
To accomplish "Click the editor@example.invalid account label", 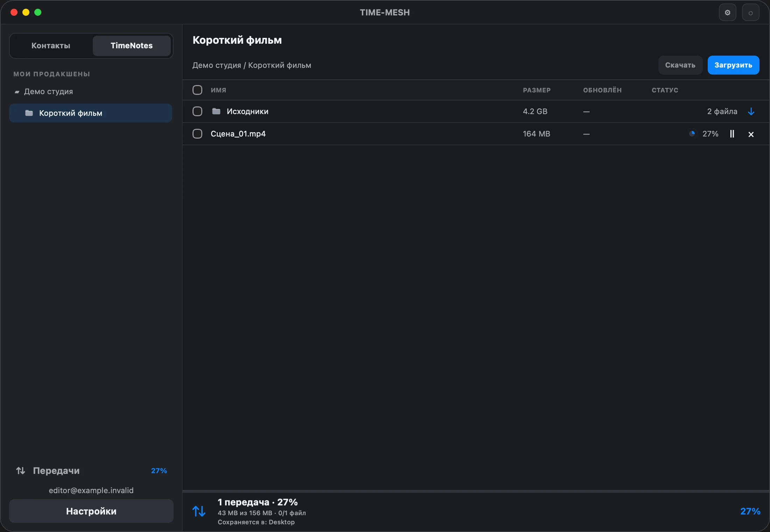I will 91,490.
